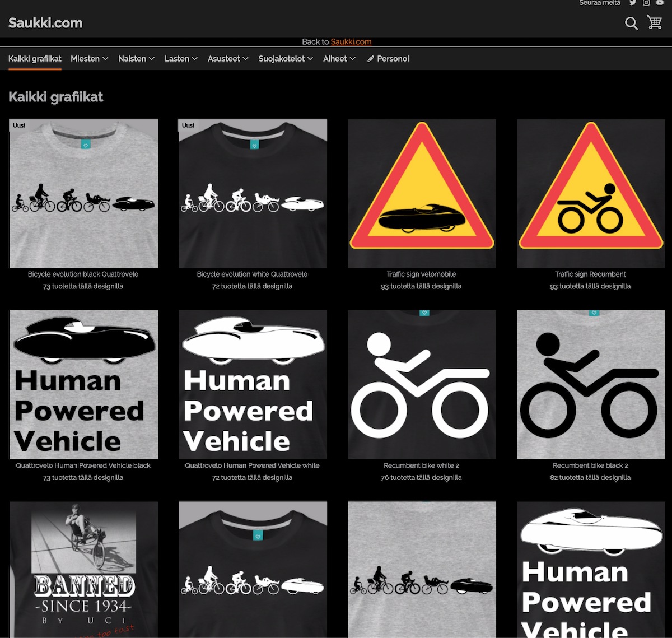This screenshot has width=672, height=638.
Task: Open the Lasten dropdown
Action: [181, 59]
